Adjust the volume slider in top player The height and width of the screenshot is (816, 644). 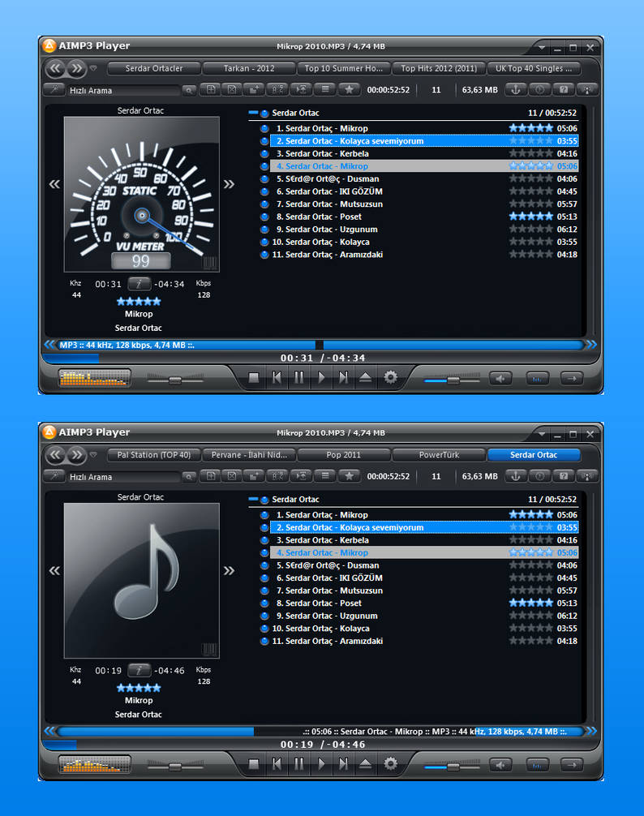452,380
